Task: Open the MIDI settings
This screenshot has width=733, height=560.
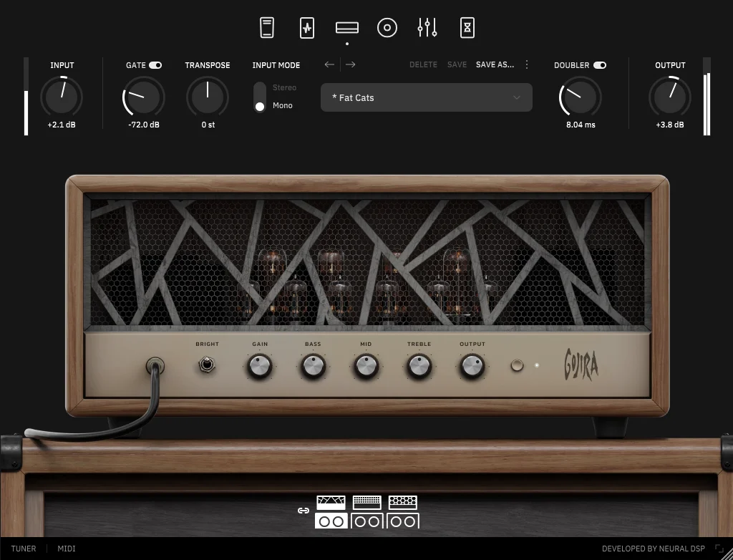Action: (x=67, y=549)
